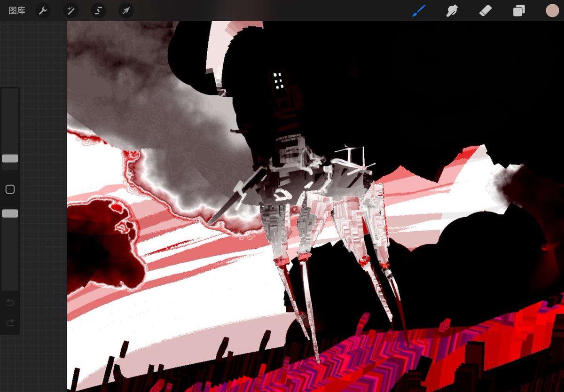The image size is (564, 392).
Task: Open the Adjustments magic wand menu
Action: (x=70, y=10)
